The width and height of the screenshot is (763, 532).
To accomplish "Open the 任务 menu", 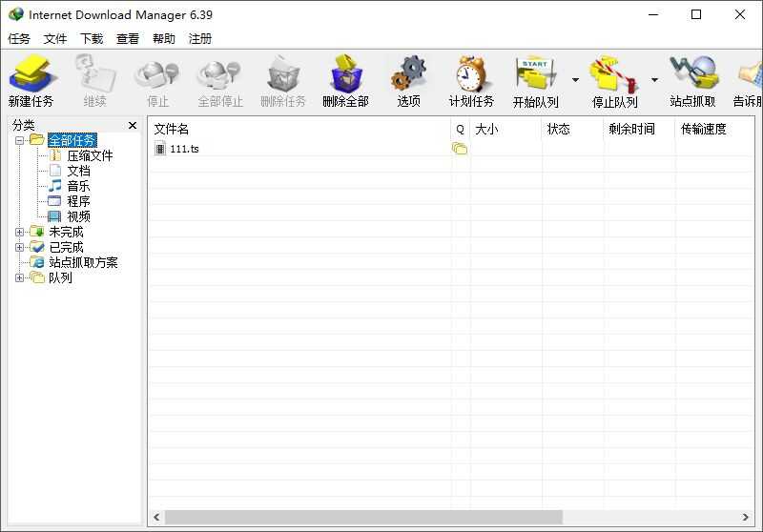I will (19, 38).
